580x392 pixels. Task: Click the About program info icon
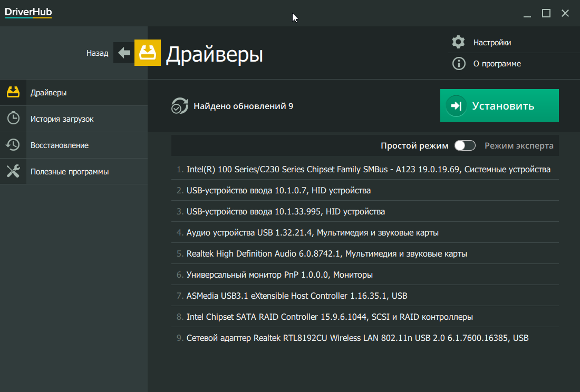pos(459,64)
